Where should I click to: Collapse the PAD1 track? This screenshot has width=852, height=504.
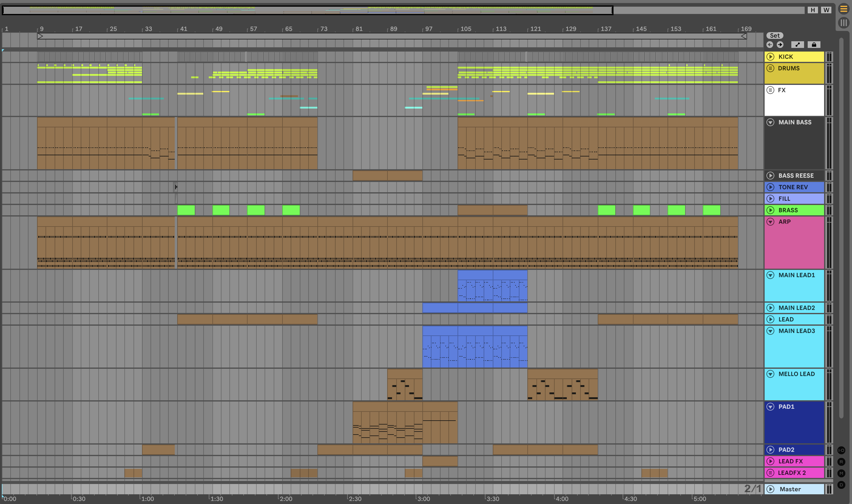(x=770, y=407)
